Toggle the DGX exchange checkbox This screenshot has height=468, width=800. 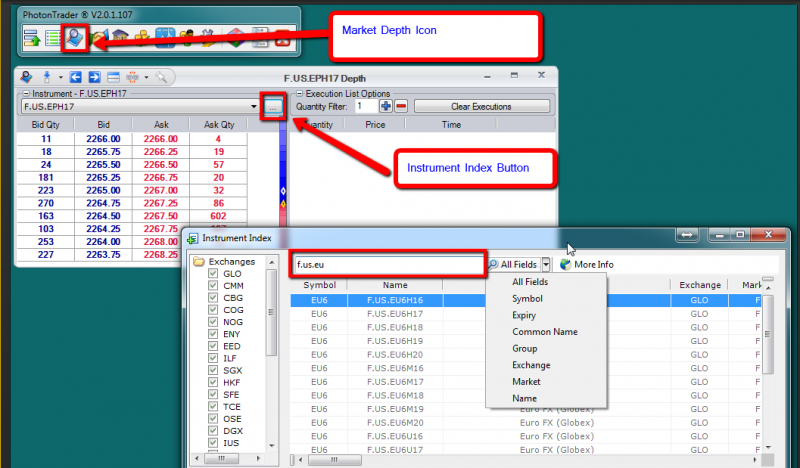(213, 431)
